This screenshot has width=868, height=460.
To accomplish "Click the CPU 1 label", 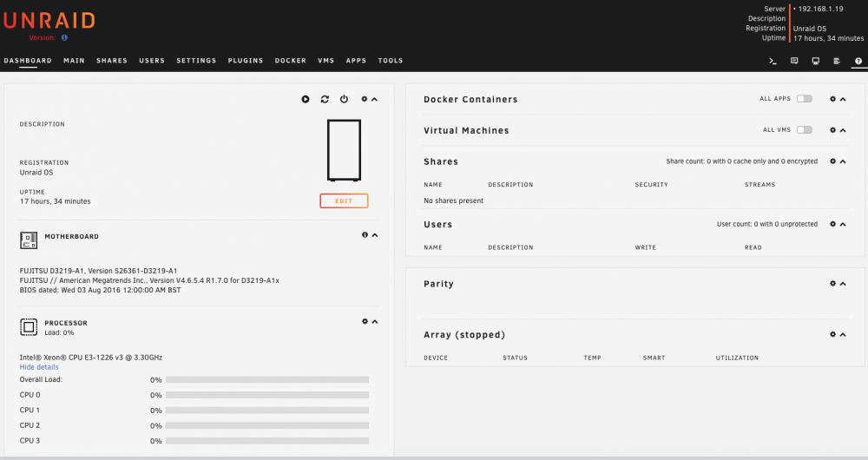I will [30, 411].
